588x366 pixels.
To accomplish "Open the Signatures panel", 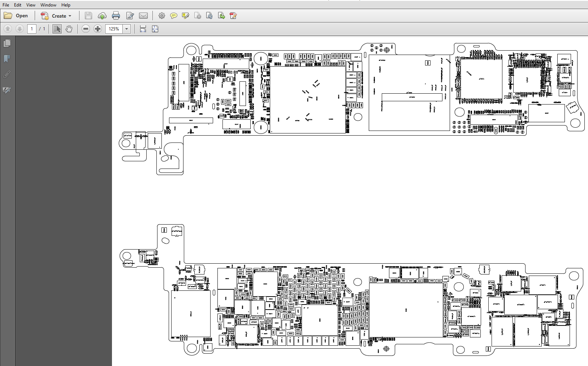I will click(x=7, y=90).
